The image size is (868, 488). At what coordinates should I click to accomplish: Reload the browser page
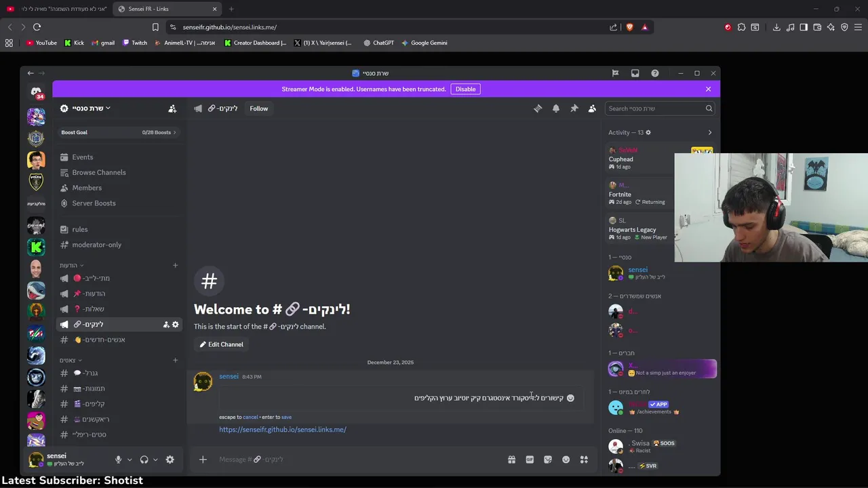(x=37, y=27)
